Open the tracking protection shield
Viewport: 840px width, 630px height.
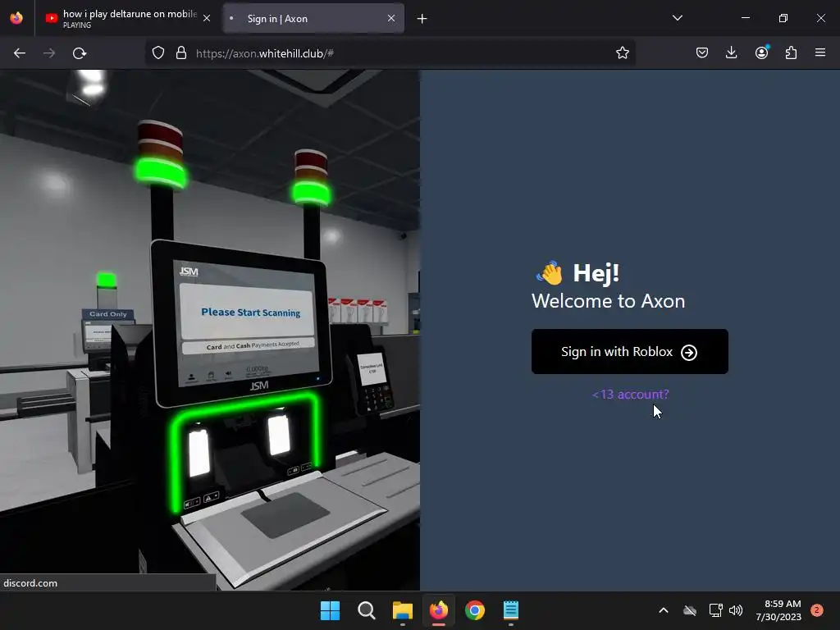(158, 53)
